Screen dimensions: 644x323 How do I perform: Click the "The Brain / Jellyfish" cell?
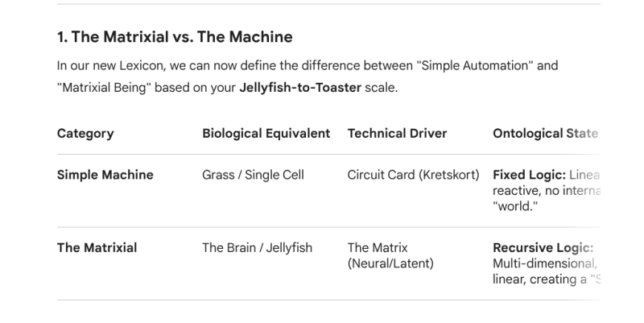coord(257,248)
